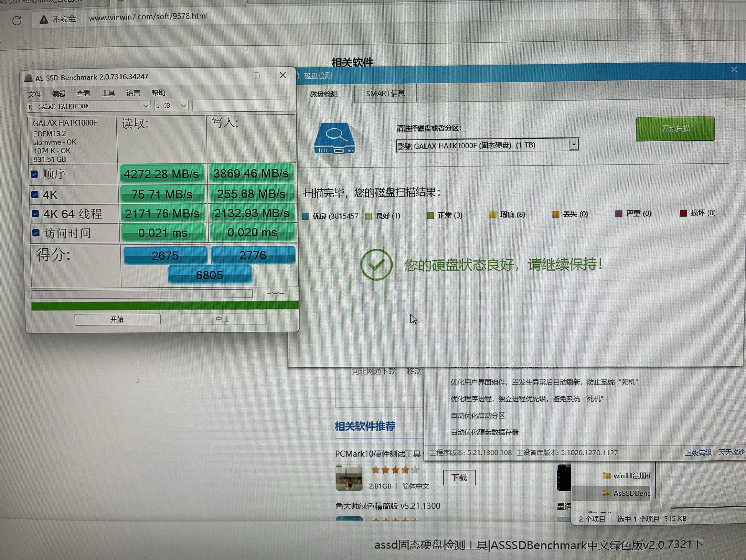The width and height of the screenshot is (746, 560).
Task: Open the win11 registry folder icon
Action: (606, 475)
